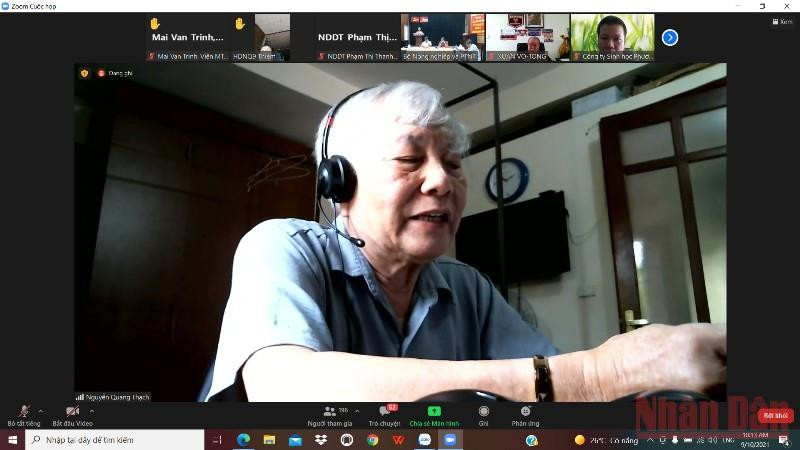800x450 pixels.
Task: Open Microsoft Edge from taskbar
Action: click(x=243, y=440)
